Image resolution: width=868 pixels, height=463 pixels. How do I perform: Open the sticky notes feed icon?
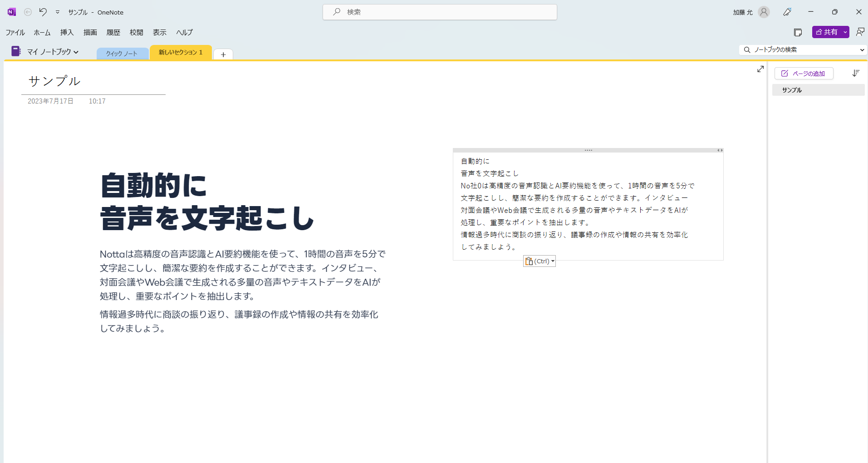click(798, 32)
